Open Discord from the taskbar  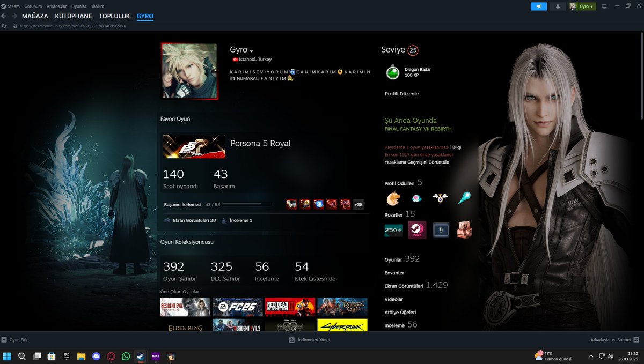point(96,356)
